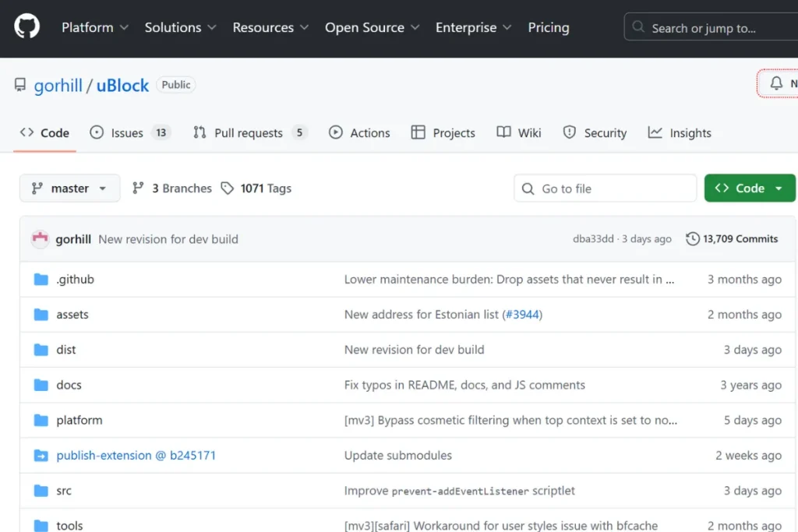Open the Platform dropdown menu
Image resolution: width=798 pixels, height=532 pixels.
tap(94, 27)
